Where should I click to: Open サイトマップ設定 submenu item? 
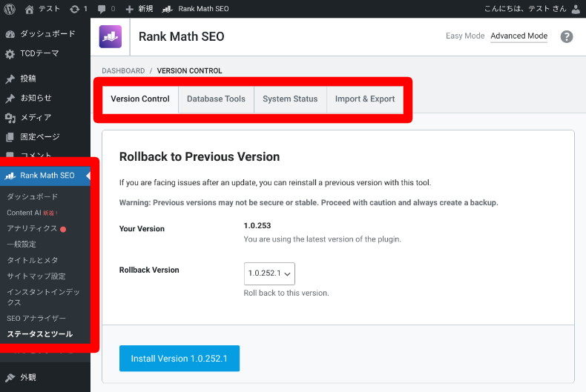point(36,276)
